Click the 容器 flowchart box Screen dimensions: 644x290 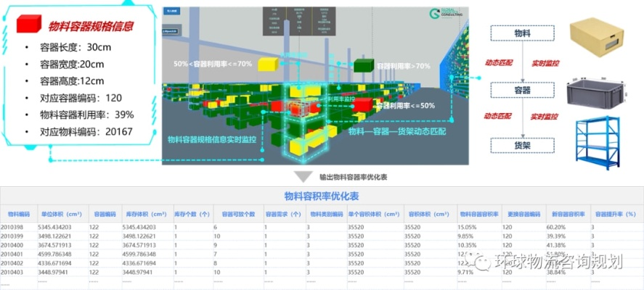point(522,89)
